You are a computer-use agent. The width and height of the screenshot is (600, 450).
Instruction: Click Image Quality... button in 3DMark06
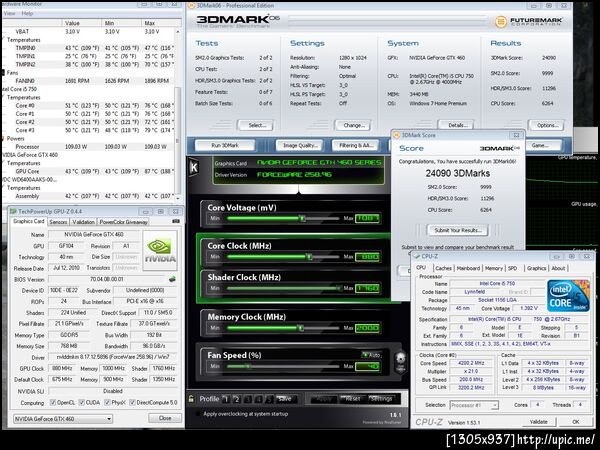tap(300, 145)
